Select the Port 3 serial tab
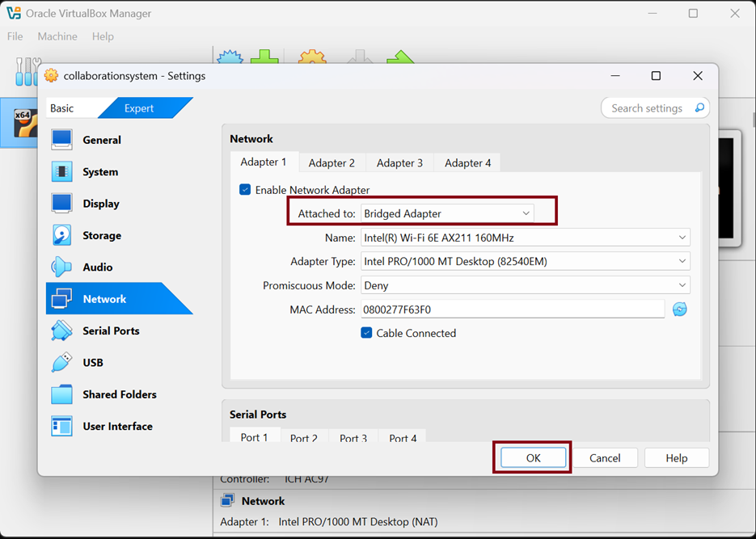This screenshot has width=756, height=539. [353, 437]
